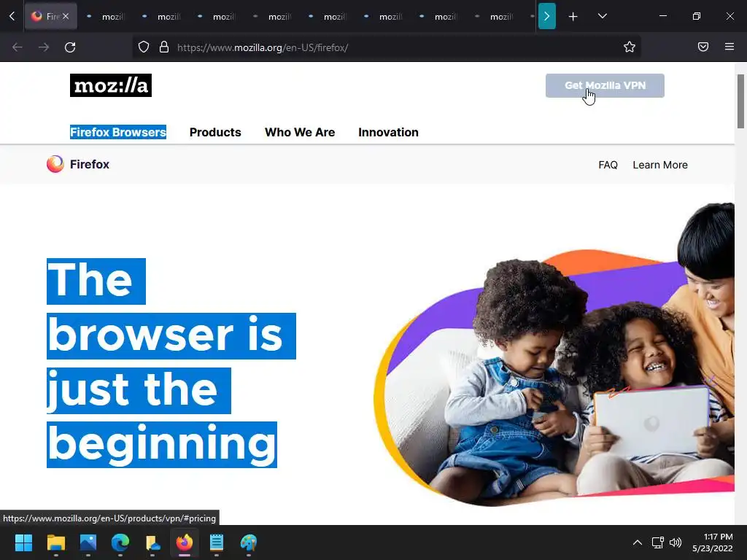
Task: Click the heading 'The browser is just the beginning'
Action: click(x=171, y=363)
